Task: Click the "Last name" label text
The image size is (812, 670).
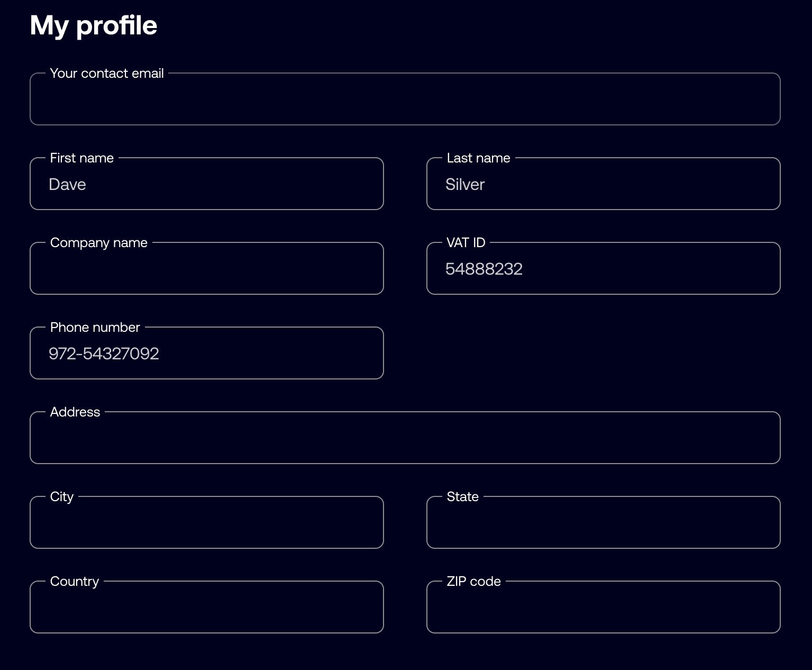Action: (x=479, y=158)
